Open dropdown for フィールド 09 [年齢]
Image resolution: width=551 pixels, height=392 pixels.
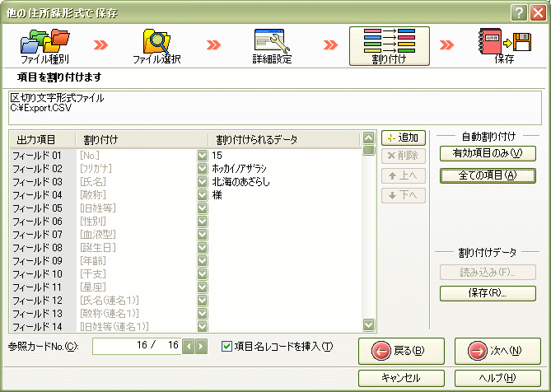point(202,261)
